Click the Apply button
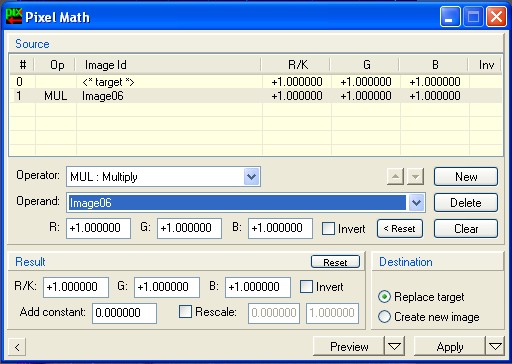512x364 pixels. pyautogui.click(x=449, y=346)
